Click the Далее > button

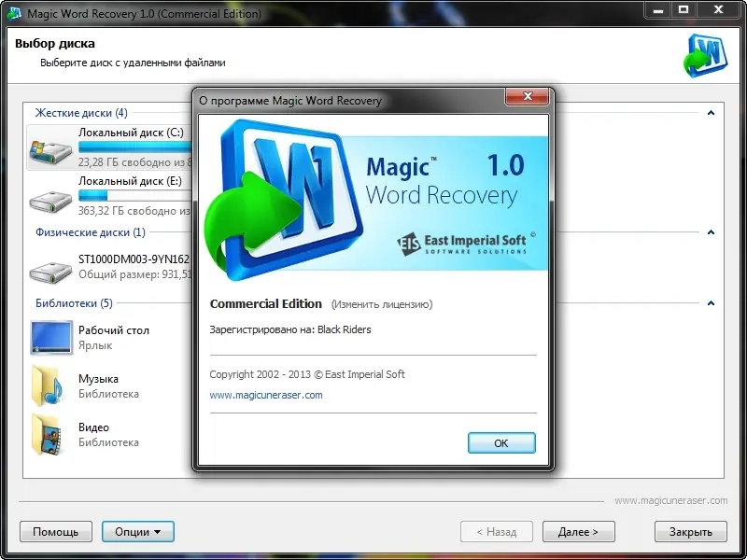578,531
